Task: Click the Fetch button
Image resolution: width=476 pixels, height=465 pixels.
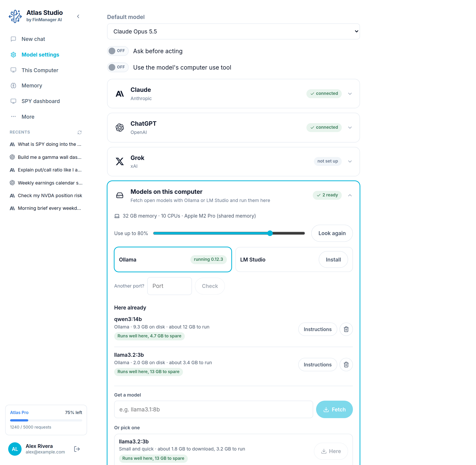Action: [335, 409]
